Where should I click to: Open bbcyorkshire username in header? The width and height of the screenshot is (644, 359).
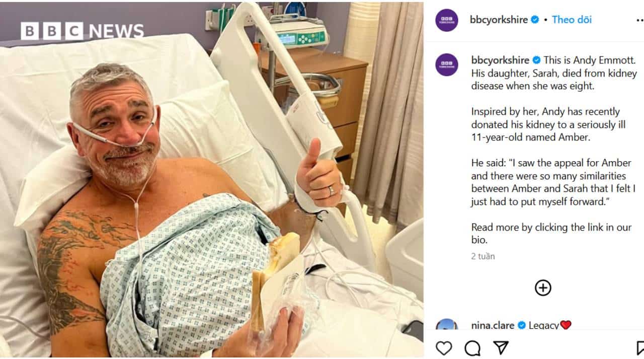pos(499,20)
